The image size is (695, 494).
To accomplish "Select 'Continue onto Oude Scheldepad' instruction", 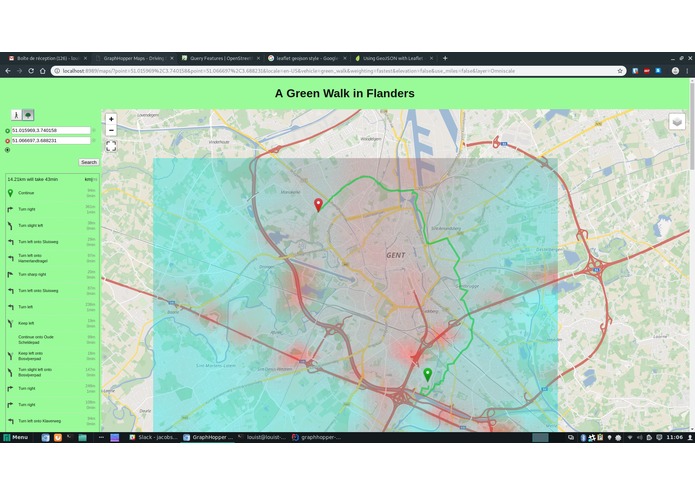I will click(52, 339).
